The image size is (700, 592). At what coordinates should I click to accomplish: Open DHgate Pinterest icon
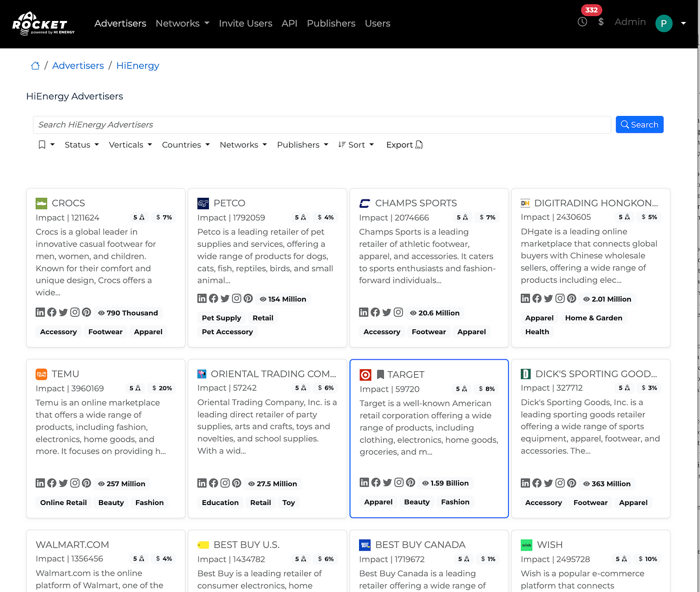pos(571,298)
